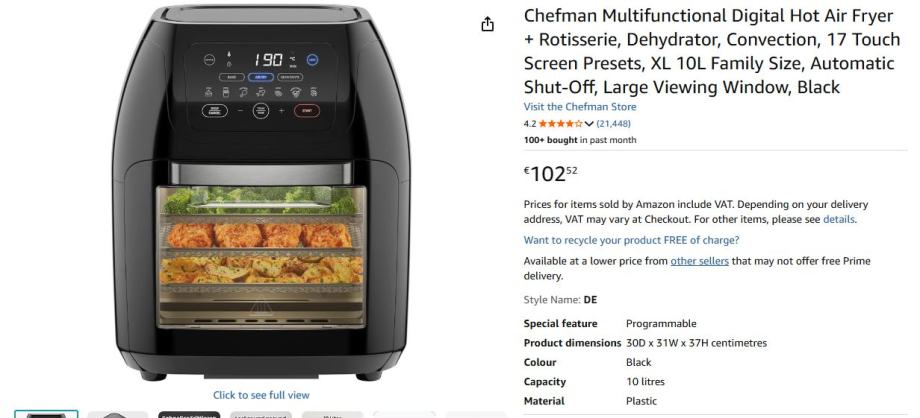Select the fifth product thumbnail

[x=332, y=414]
